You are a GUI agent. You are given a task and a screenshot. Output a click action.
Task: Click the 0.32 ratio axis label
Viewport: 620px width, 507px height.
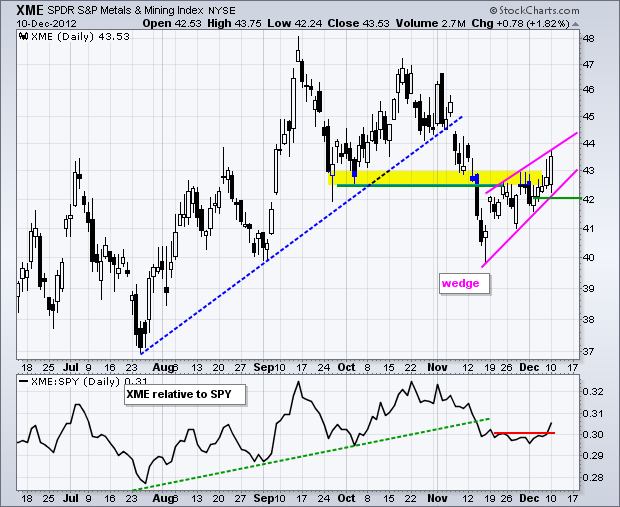(x=593, y=392)
